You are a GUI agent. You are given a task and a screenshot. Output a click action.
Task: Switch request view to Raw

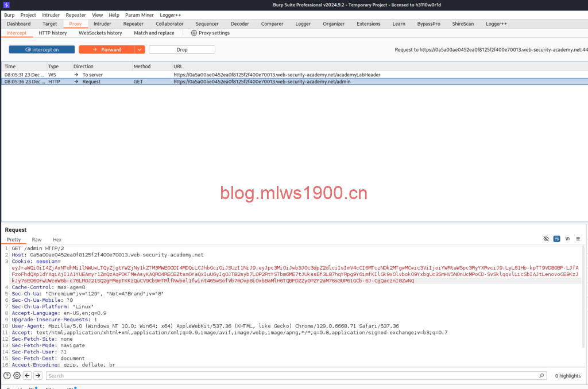[37, 239]
